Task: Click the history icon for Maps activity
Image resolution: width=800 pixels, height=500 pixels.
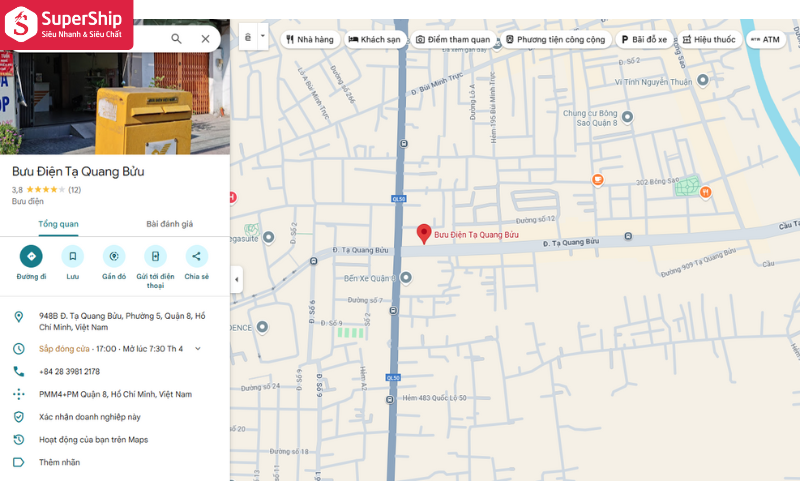Action: pyautogui.click(x=19, y=439)
